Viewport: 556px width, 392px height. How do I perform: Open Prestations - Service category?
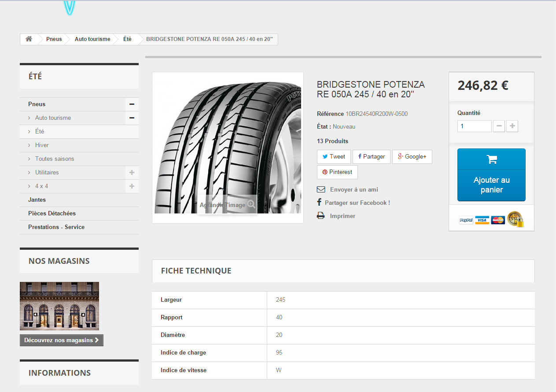(x=56, y=227)
